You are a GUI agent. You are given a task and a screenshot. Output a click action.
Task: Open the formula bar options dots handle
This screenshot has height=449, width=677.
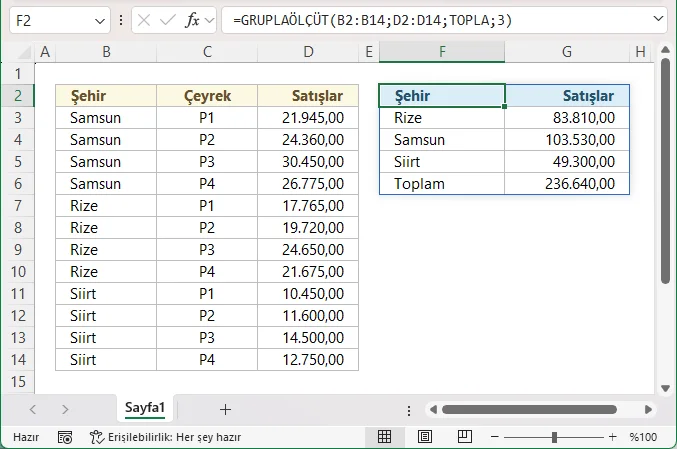pos(121,20)
